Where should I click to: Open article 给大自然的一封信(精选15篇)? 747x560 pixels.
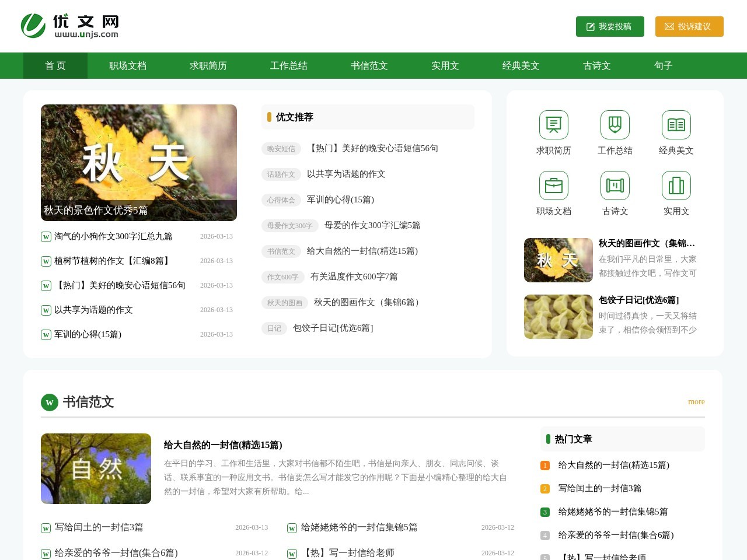pos(223,445)
